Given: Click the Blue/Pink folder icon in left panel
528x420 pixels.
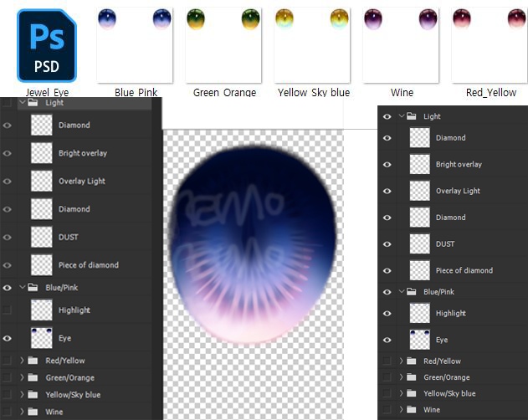Looking at the screenshot, I should [33, 287].
